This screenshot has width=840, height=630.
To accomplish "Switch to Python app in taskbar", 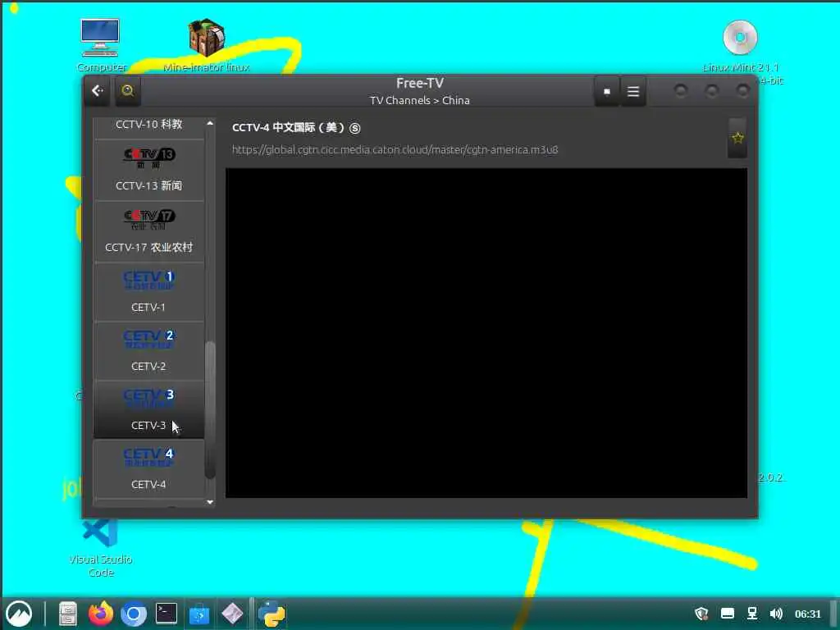I will [x=272, y=614].
